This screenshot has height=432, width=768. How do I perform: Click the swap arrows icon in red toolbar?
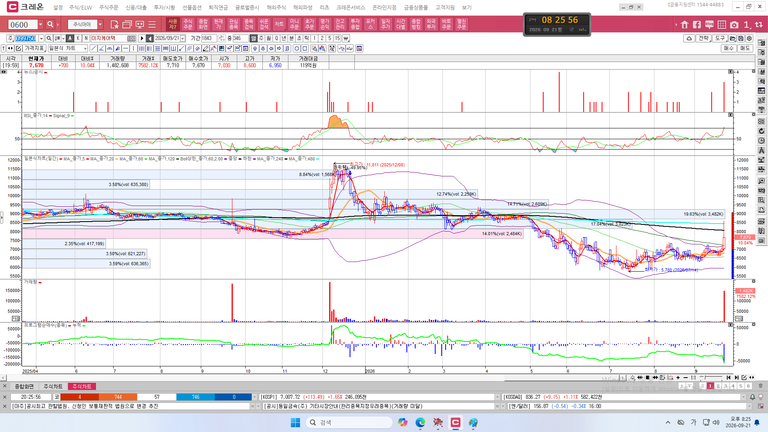(x=758, y=24)
